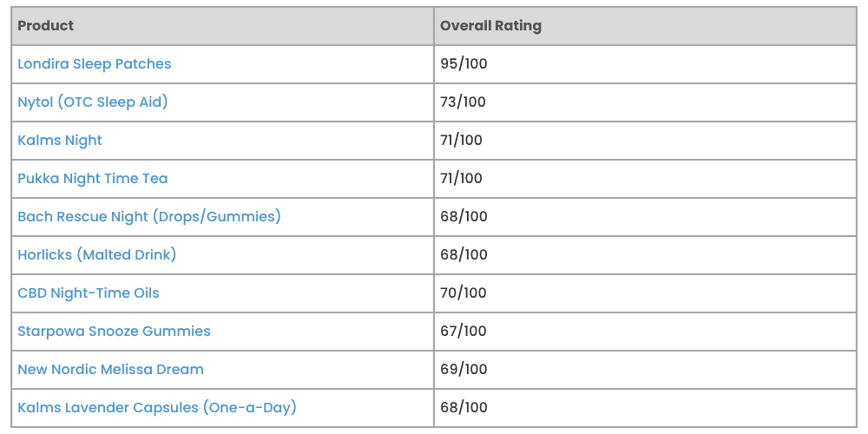Select the Horlicks (Malted Drink) link

tap(97, 254)
